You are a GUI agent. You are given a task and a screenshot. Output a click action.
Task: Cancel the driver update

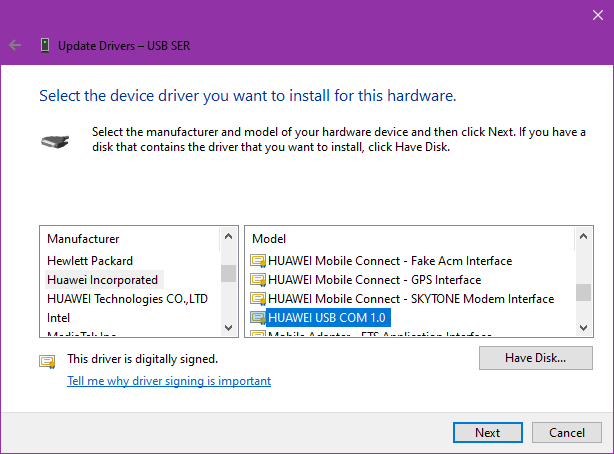567,432
